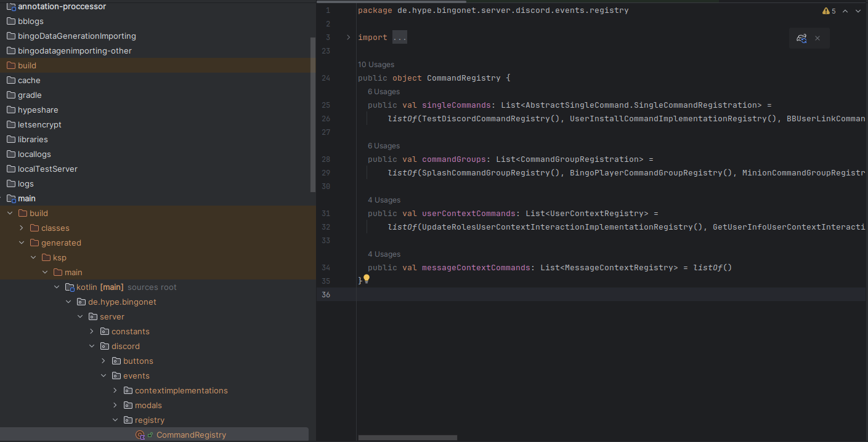Click the CommandRegistry name in the object declaration
The image size is (868, 442).
coord(464,78)
